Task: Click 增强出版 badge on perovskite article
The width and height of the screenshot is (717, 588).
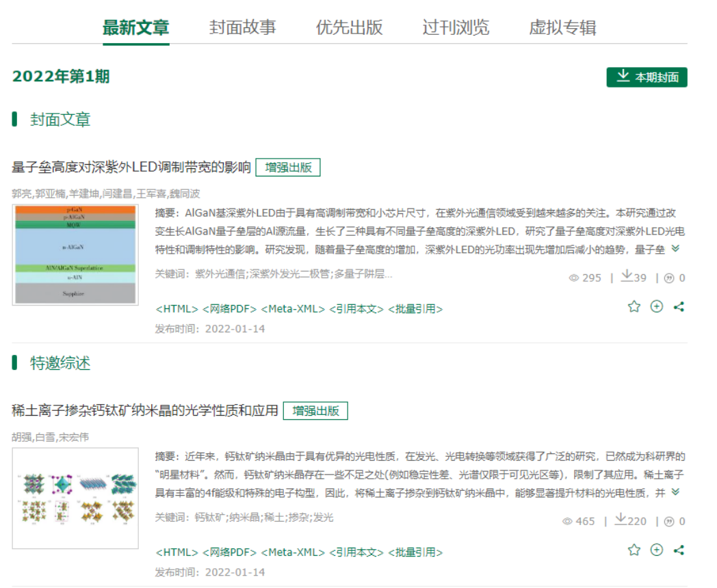Action: 315,411
